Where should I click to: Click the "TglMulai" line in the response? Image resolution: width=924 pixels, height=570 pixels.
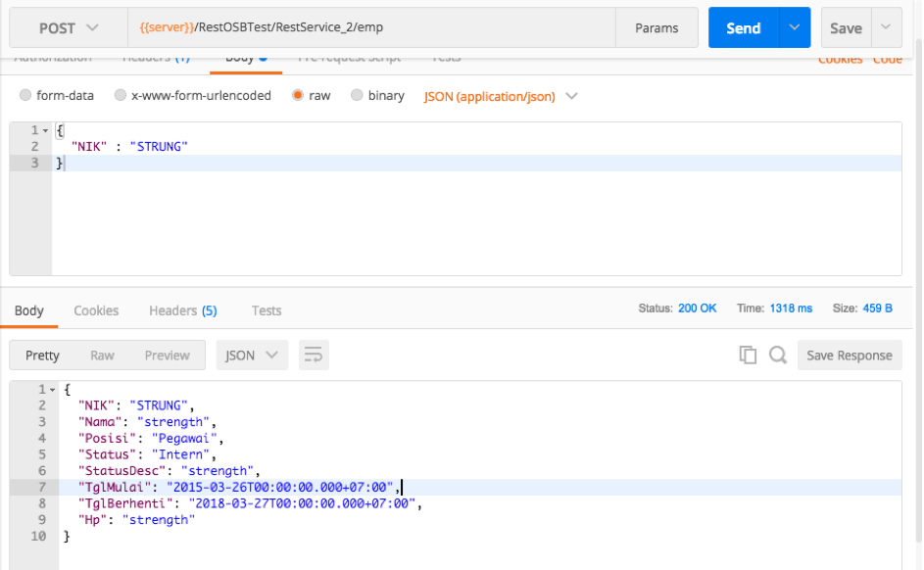pos(480,487)
